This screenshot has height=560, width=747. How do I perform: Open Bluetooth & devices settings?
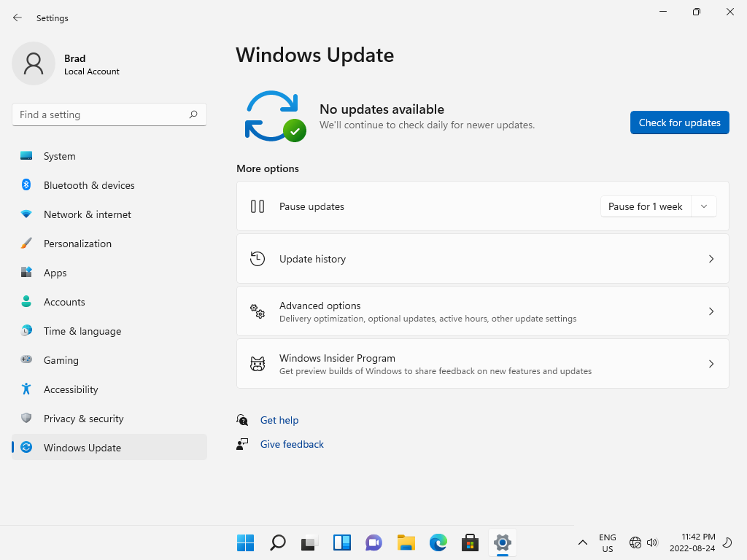coord(109,184)
